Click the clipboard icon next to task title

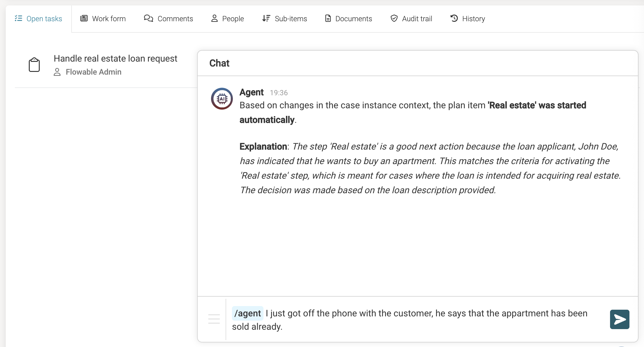tap(34, 64)
